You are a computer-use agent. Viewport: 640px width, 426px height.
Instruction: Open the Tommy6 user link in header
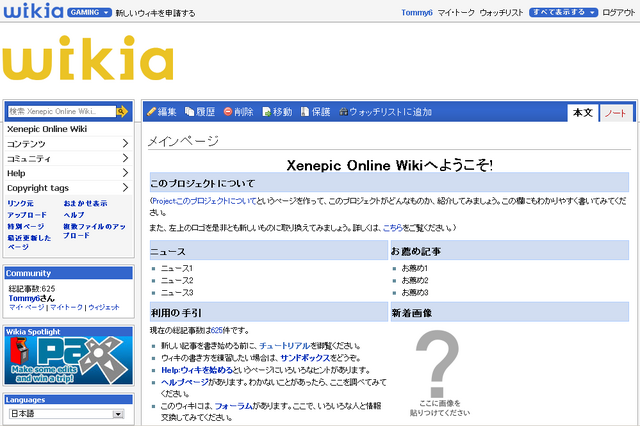[416, 13]
